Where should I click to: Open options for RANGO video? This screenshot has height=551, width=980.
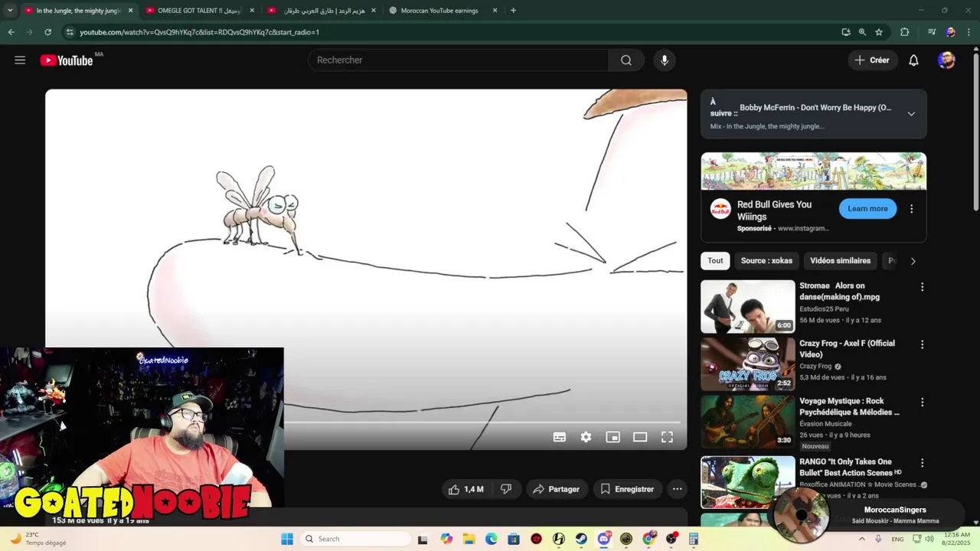click(922, 463)
